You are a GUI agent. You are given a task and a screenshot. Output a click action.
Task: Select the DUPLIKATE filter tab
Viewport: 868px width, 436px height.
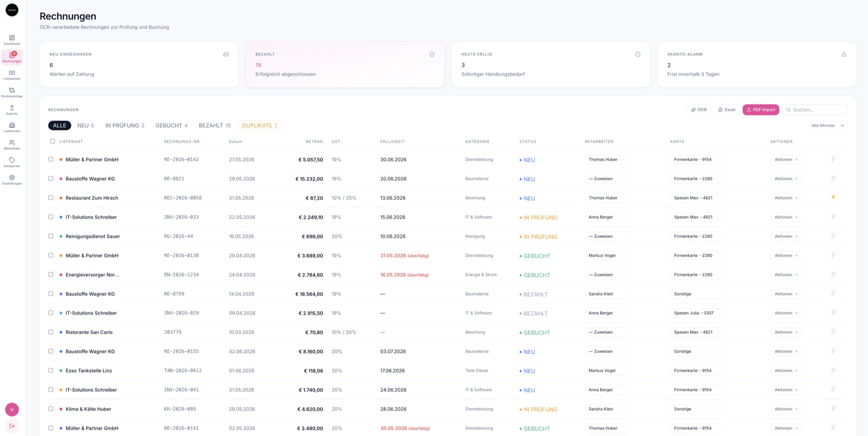260,125
